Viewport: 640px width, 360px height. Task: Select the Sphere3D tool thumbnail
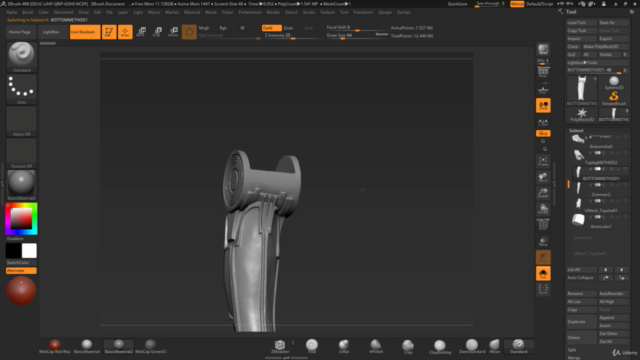point(613,83)
